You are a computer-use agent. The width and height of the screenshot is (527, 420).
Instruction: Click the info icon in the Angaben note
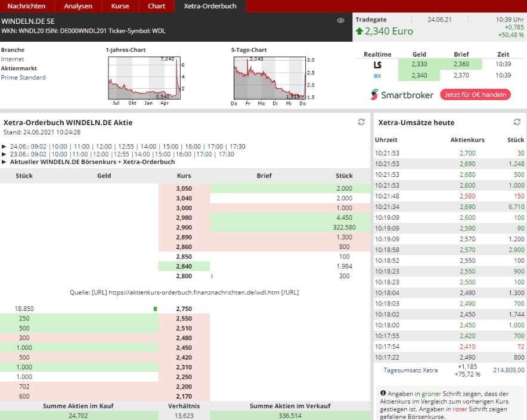point(382,394)
